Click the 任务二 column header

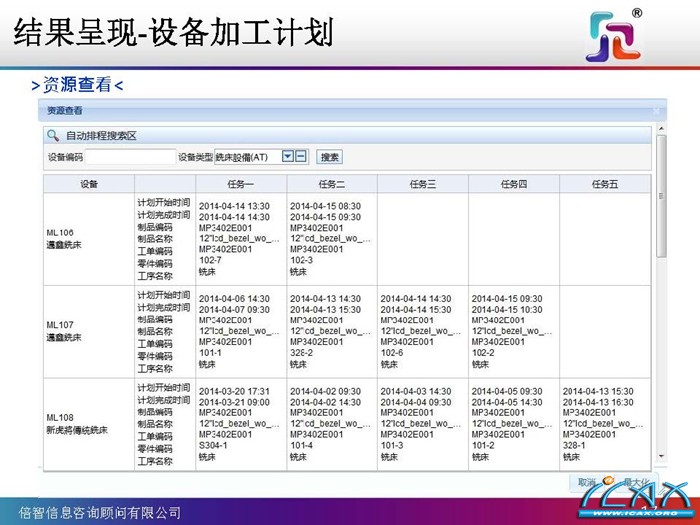coord(332,184)
